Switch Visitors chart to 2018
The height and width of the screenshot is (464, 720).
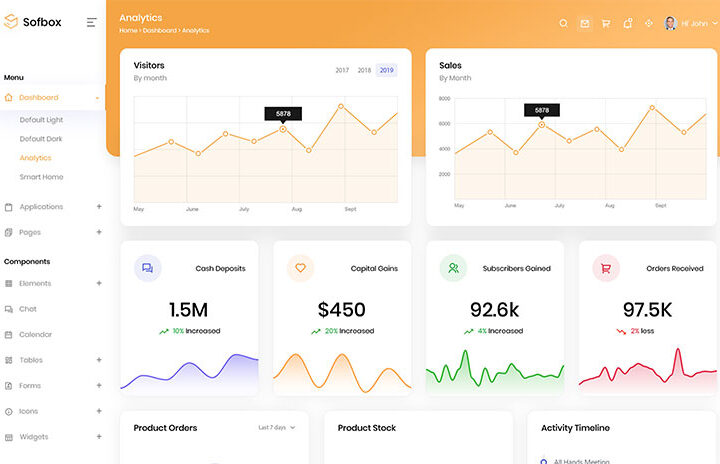[364, 71]
